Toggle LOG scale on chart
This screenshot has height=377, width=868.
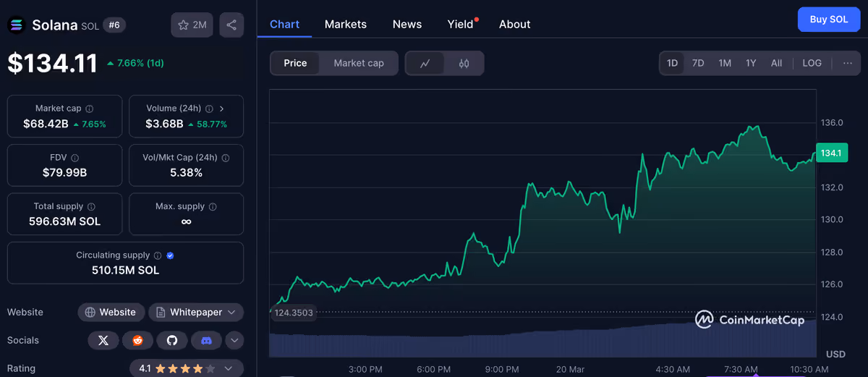[x=812, y=63]
